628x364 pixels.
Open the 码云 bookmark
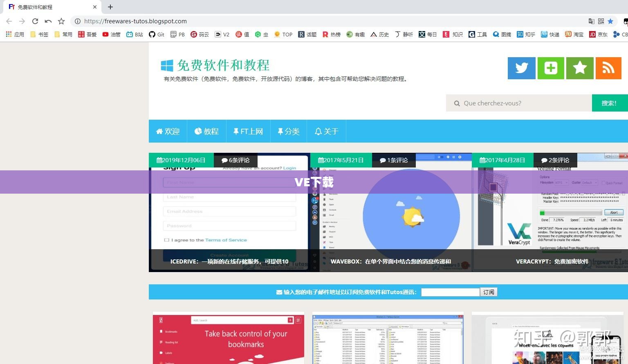point(200,34)
